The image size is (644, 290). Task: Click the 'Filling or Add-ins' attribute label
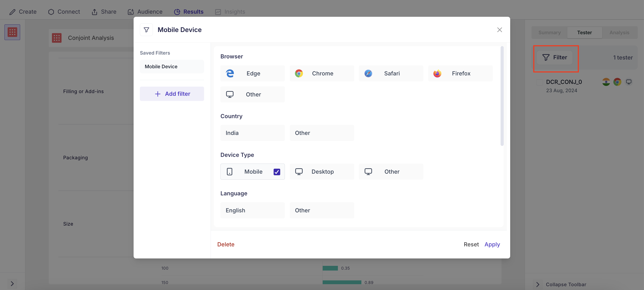(x=83, y=91)
